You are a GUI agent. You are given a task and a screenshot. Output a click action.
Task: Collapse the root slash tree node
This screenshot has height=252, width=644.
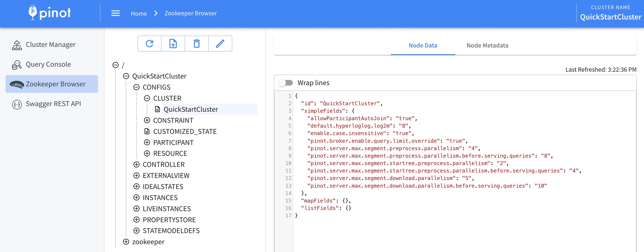point(115,65)
